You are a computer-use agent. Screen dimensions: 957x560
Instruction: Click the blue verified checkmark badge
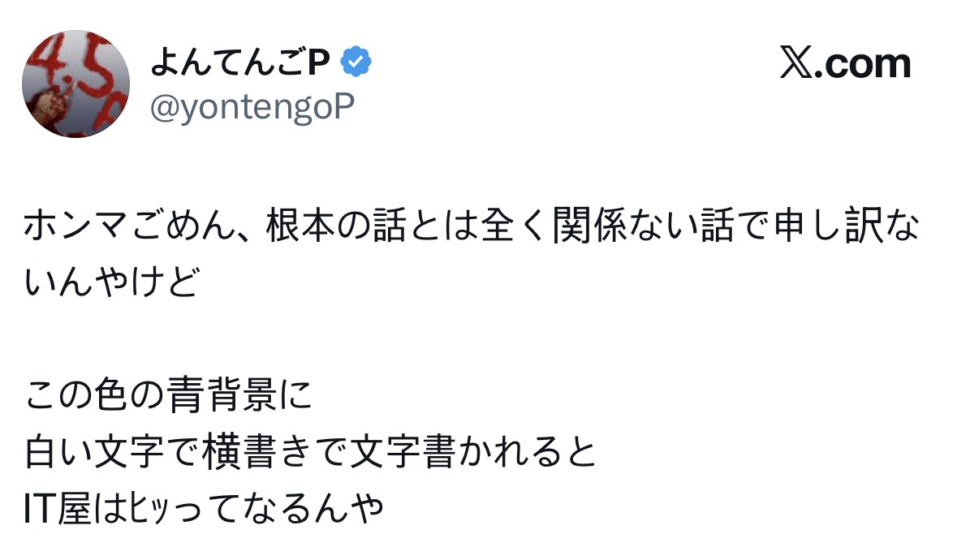(356, 62)
